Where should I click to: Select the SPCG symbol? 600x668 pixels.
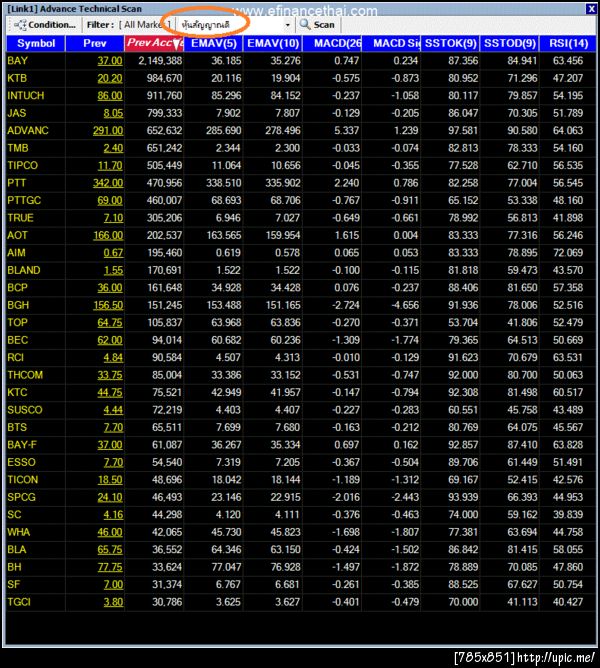point(21,498)
